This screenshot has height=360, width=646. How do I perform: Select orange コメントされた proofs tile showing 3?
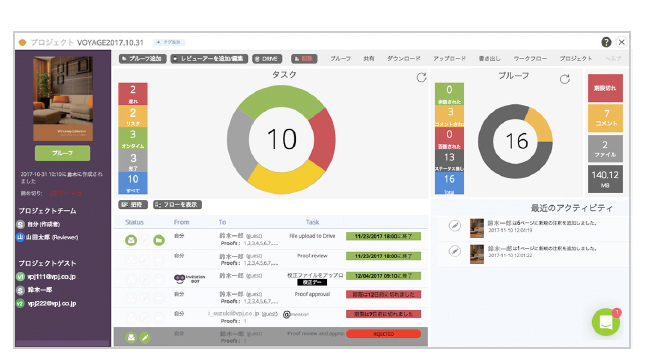coord(449,116)
